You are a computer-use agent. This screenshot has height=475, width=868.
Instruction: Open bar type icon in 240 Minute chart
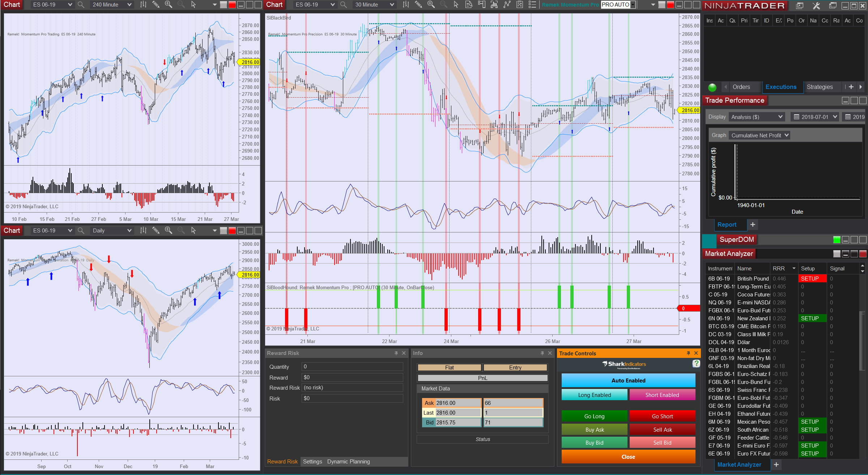(x=143, y=5)
